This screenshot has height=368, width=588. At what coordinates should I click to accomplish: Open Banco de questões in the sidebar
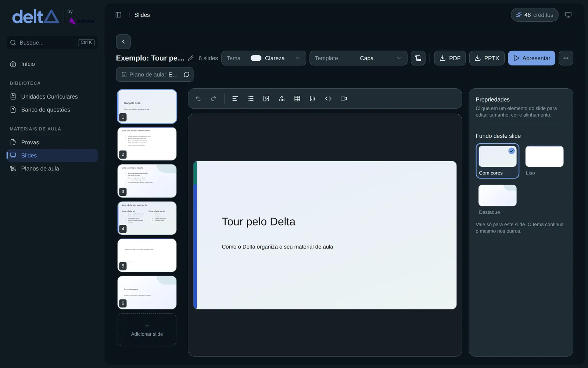[x=52, y=110]
